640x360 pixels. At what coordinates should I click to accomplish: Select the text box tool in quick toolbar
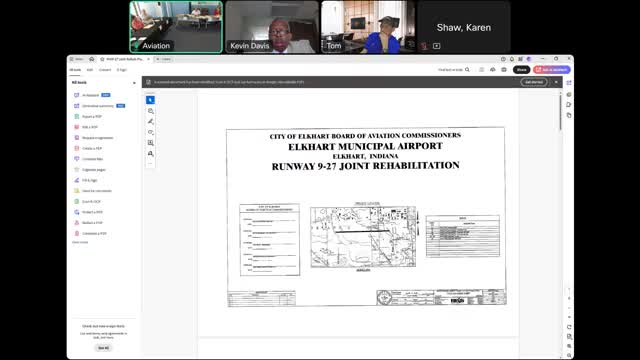click(151, 143)
